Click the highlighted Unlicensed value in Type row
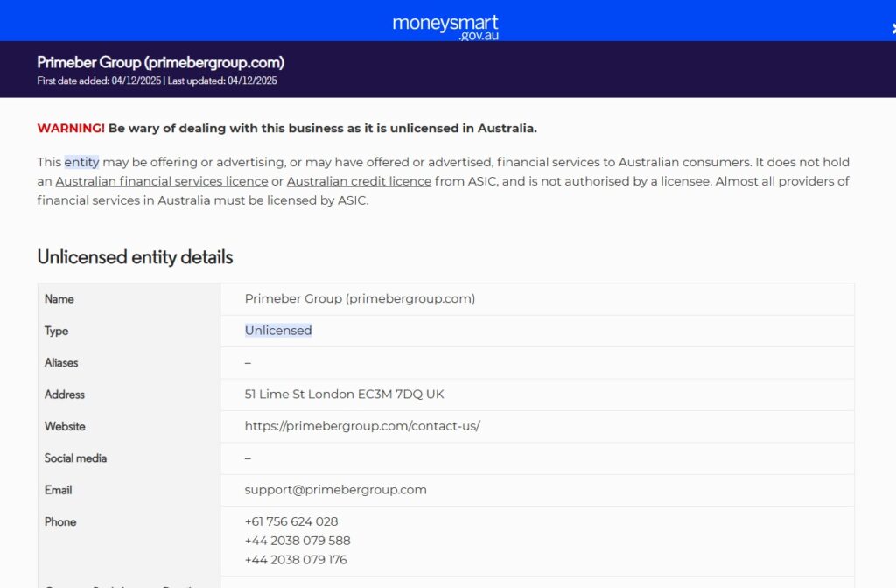Viewport: 896px width, 588px height. coord(276,331)
